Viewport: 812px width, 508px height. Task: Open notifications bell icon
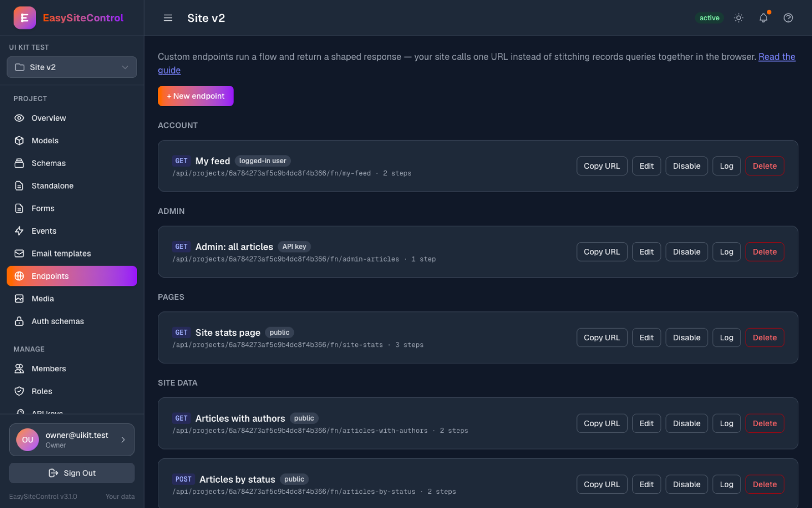pyautogui.click(x=763, y=18)
